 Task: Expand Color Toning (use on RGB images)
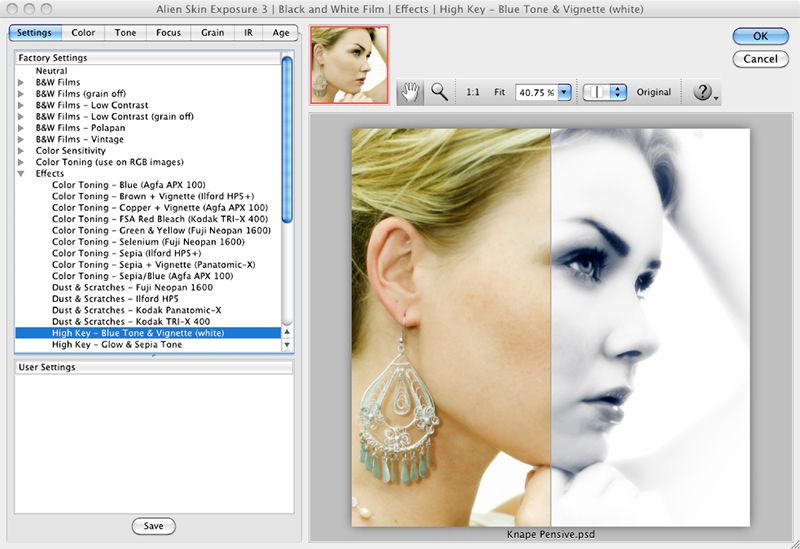click(21, 162)
